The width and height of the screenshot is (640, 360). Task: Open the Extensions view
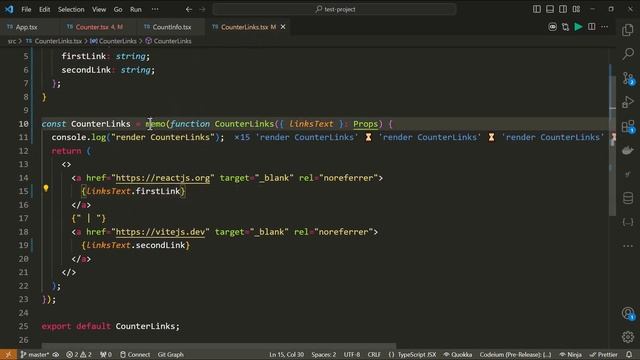[628, 127]
